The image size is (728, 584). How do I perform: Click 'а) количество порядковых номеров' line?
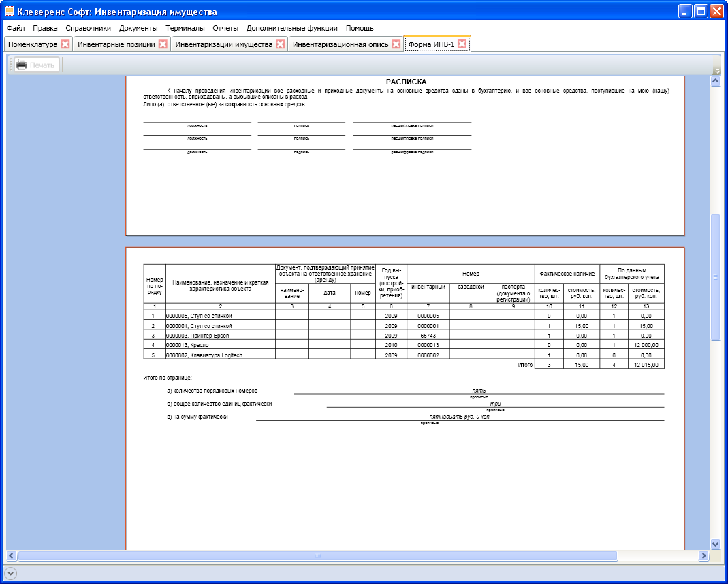point(212,391)
